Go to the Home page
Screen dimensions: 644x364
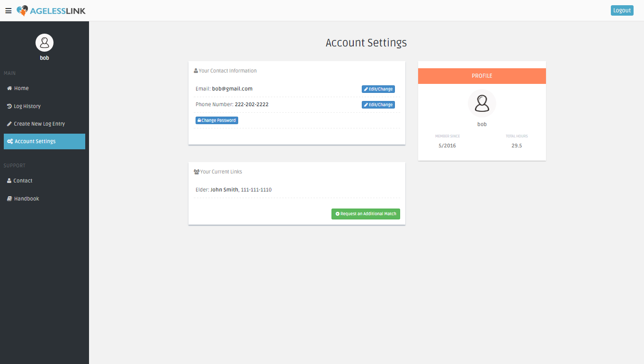[21, 88]
